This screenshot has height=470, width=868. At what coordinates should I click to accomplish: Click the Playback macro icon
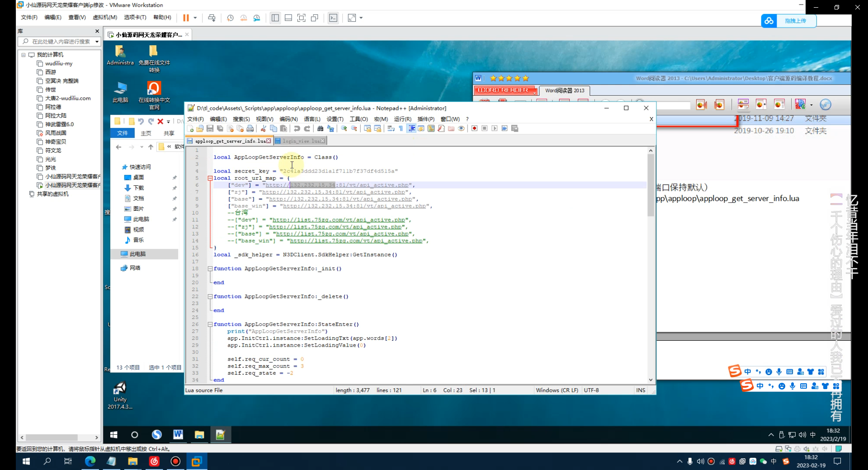[495, 129]
